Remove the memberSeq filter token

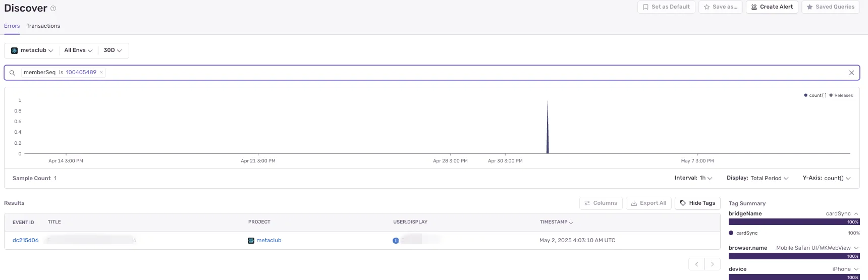click(x=101, y=72)
